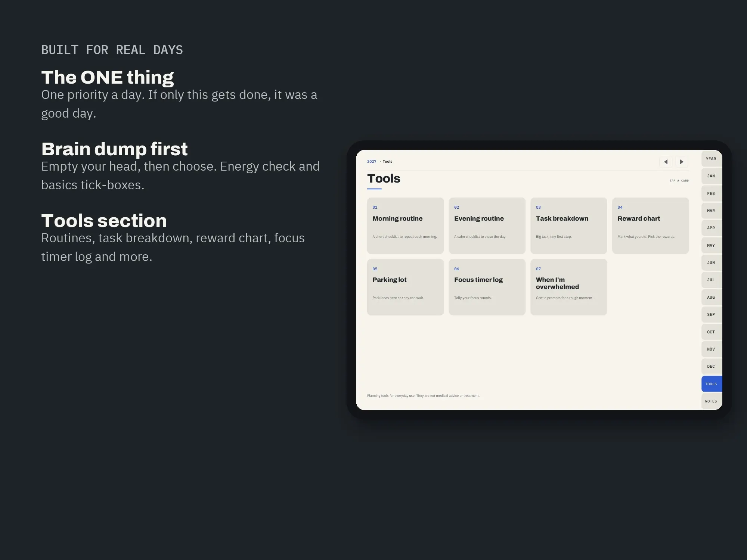The image size is (747, 560).
Task: Open the Parking lot card
Action: (405, 287)
